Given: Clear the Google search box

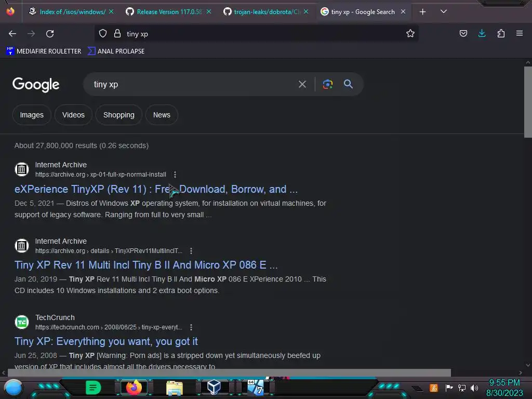Looking at the screenshot, I should (302, 84).
